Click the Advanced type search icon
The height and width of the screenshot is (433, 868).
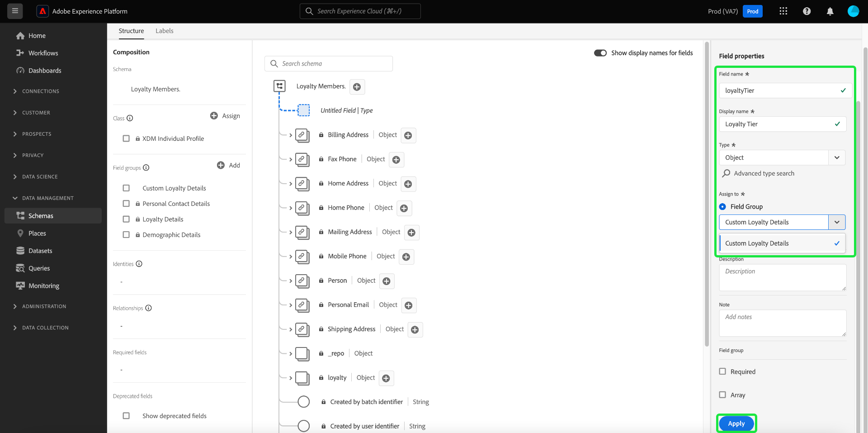726,173
